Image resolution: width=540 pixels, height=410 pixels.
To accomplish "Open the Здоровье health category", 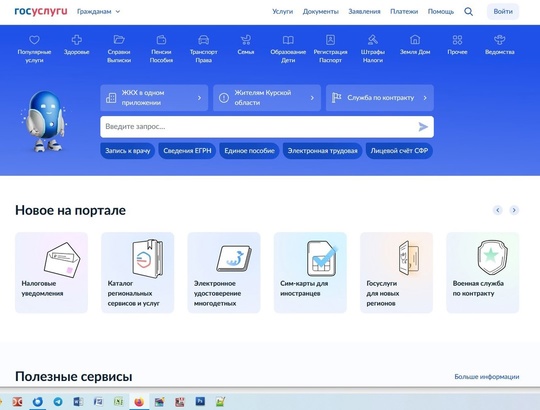I will (x=76, y=45).
